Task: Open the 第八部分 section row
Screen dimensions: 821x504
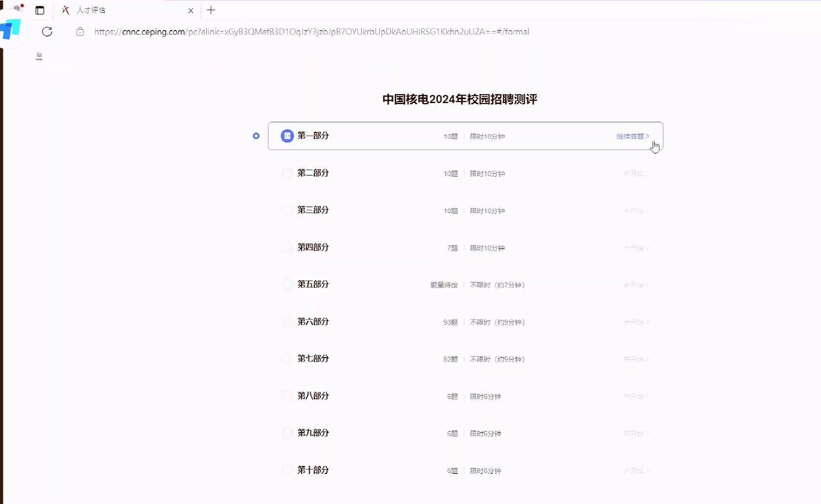Action: (465, 396)
